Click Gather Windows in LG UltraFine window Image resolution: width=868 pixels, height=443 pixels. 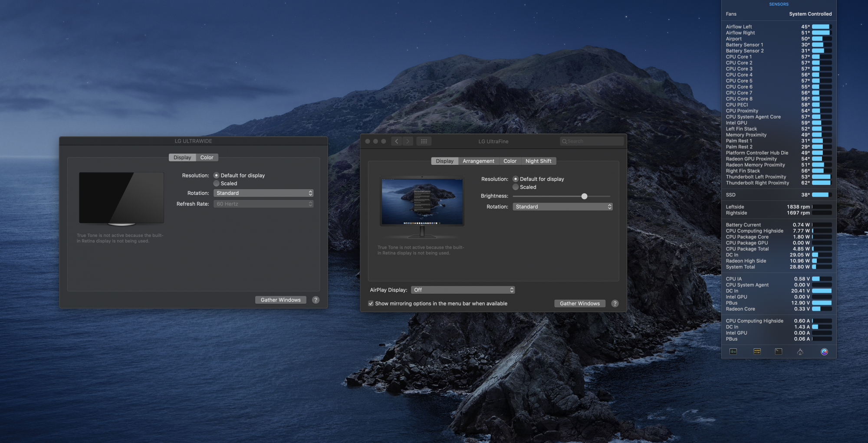pyautogui.click(x=579, y=303)
